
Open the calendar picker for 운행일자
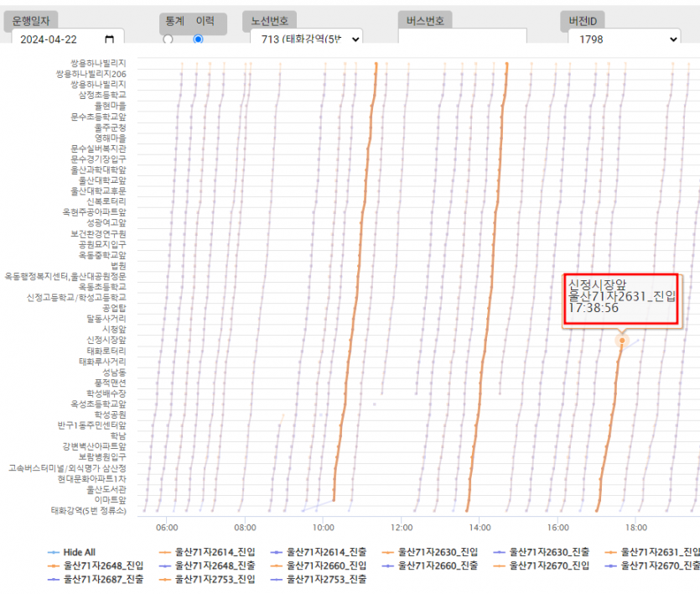(110, 39)
